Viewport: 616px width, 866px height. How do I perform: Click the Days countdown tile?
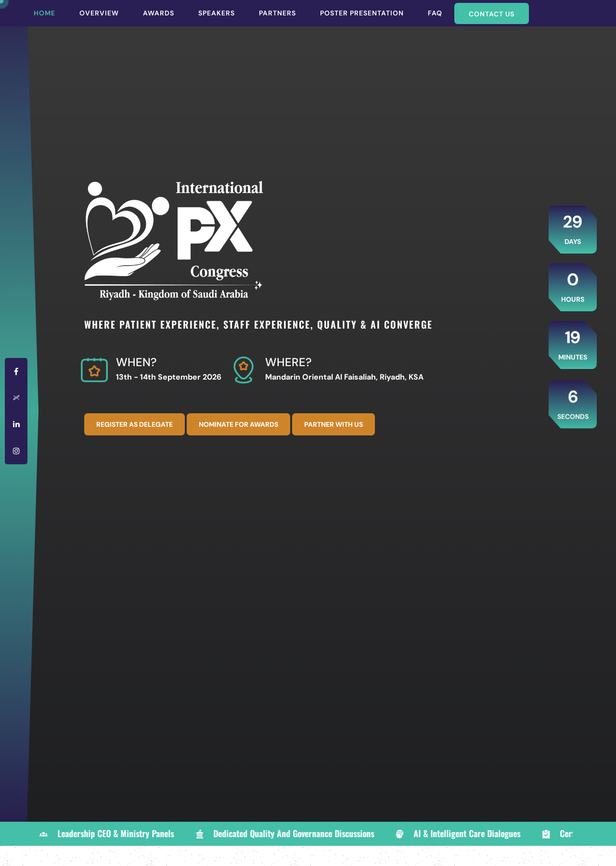click(573, 229)
